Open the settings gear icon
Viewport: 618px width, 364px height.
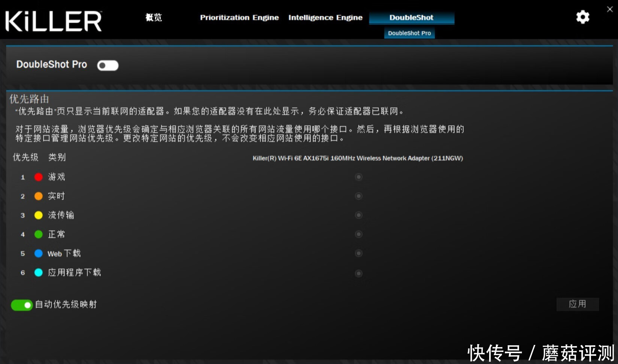coord(582,17)
